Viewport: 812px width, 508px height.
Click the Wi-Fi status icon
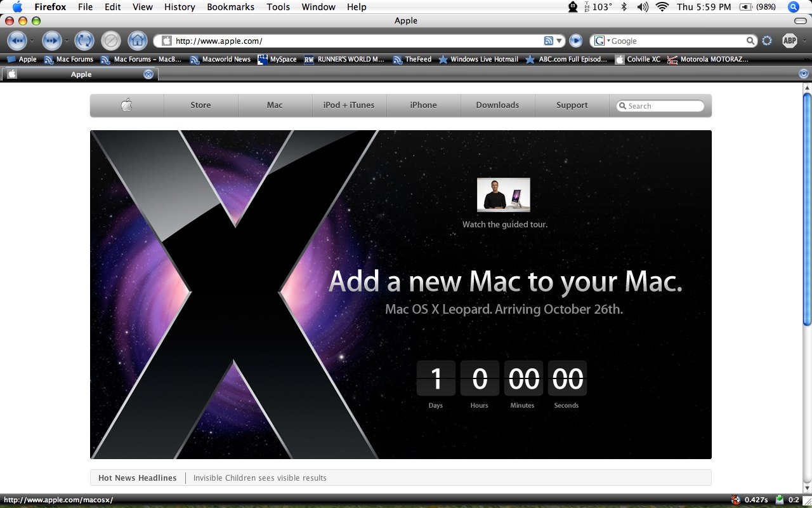pyautogui.click(x=662, y=7)
